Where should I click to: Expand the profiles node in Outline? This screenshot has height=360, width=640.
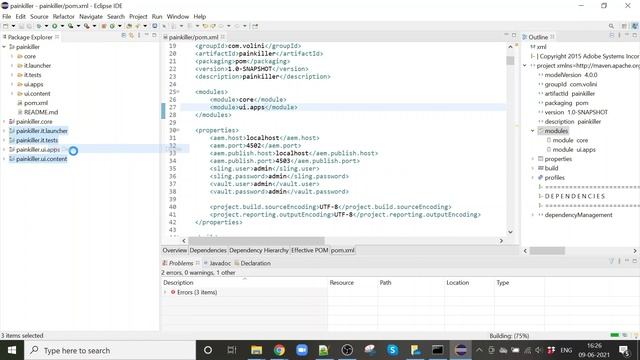click(x=533, y=178)
